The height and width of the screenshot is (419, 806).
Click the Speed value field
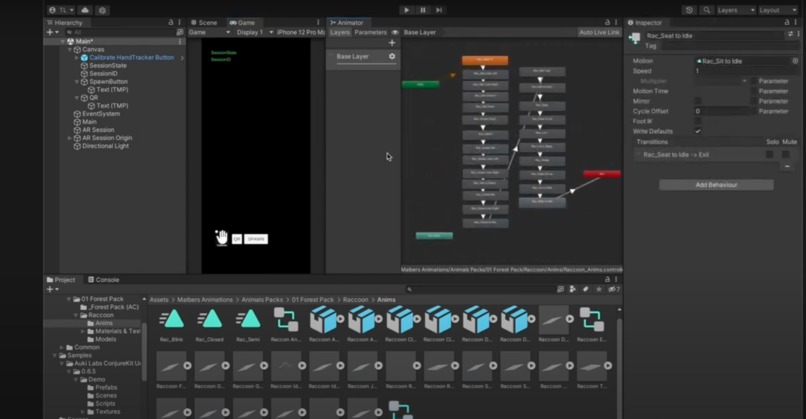747,71
